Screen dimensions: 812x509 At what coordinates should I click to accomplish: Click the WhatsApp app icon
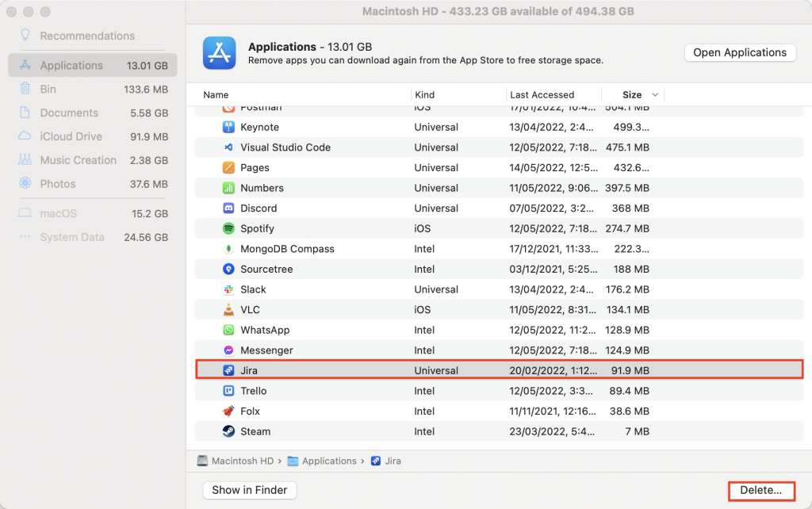click(228, 330)
